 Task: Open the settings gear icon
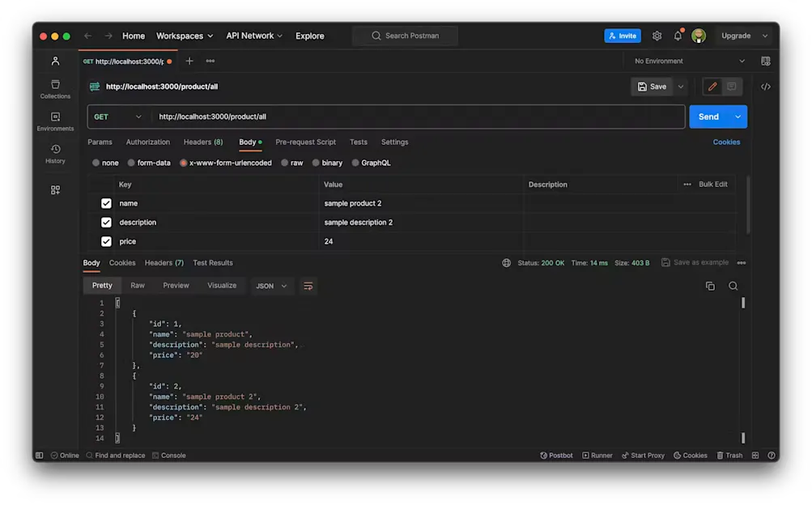[657, 36]
